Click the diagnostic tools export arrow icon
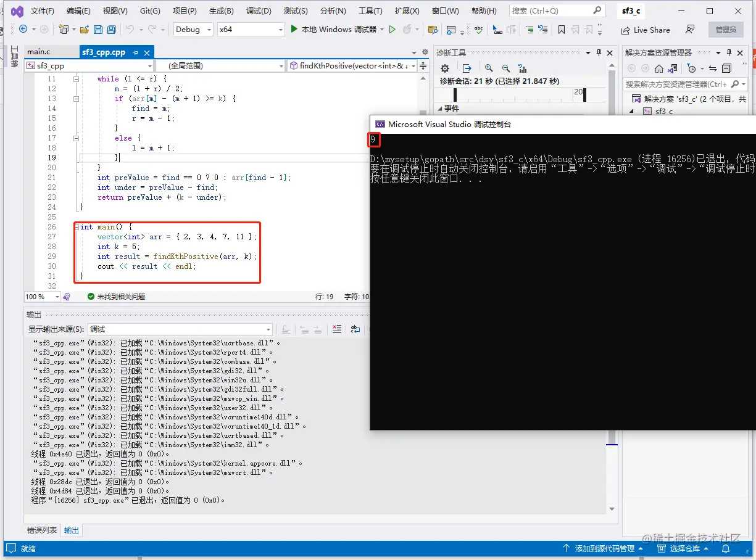The width and height of the screenshot is (756, 560). click(x=467, y=68)
